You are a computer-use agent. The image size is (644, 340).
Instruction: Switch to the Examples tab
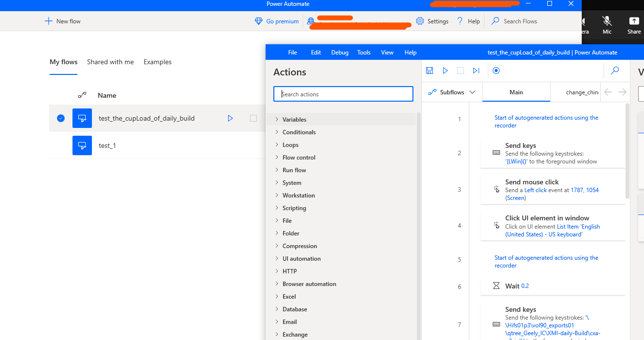pos(158,62)
